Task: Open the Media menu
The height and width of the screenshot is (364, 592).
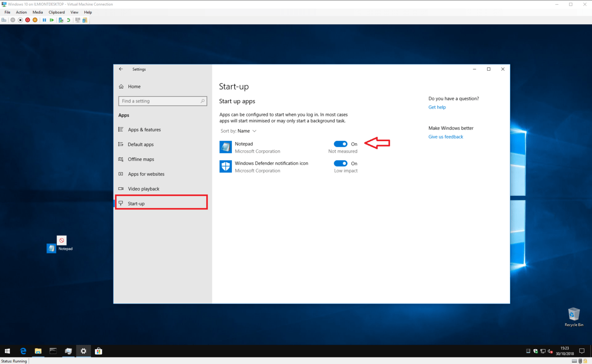Action: pyautogui.click(x=37, y=12)
